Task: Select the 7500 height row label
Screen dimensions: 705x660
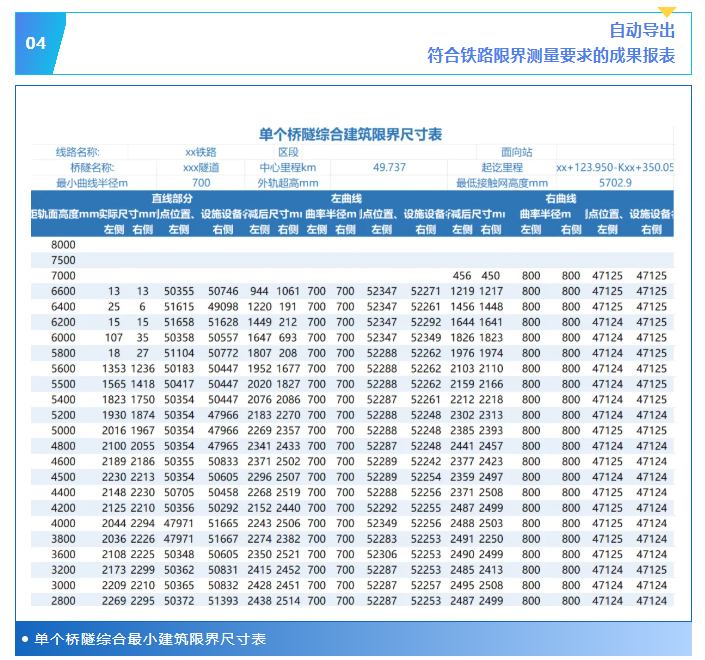Action: (63, 260)
